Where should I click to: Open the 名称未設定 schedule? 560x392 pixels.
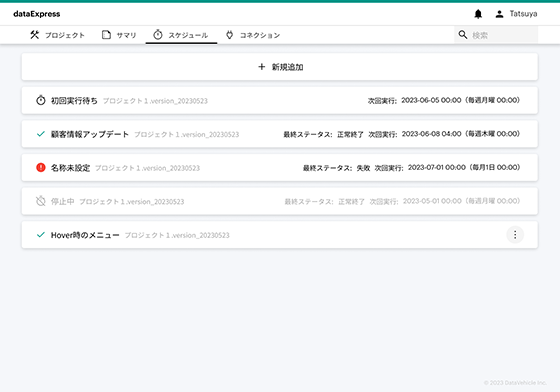point(280,167)
